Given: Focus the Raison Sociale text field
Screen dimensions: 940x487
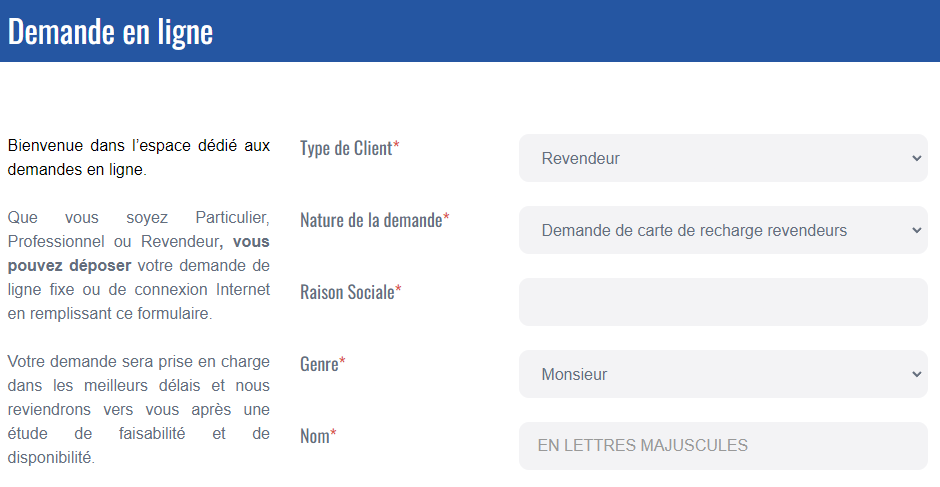Looking at the screenshot, I should (x=722, y=302).
